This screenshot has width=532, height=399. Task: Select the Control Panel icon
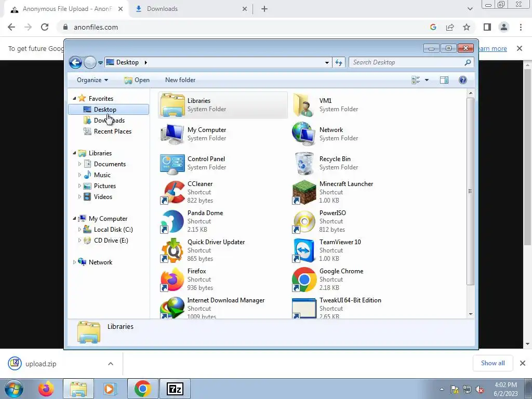172,163
